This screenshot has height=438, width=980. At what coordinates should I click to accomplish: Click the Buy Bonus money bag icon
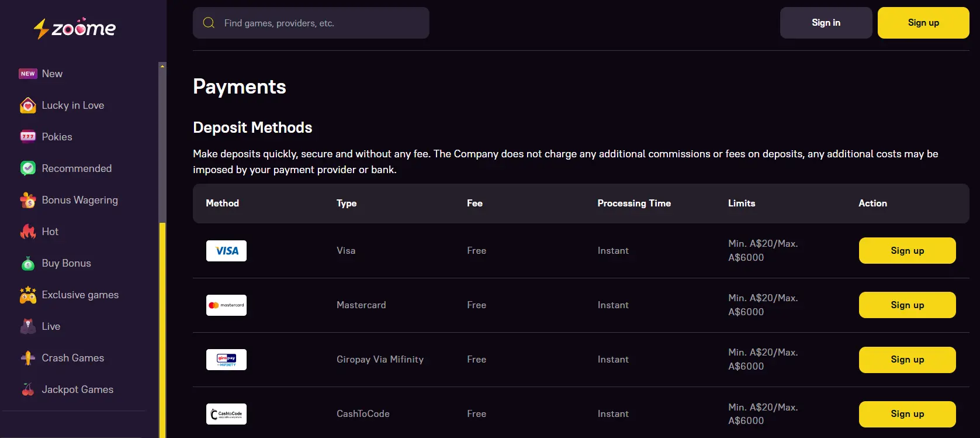pos(27,264)
